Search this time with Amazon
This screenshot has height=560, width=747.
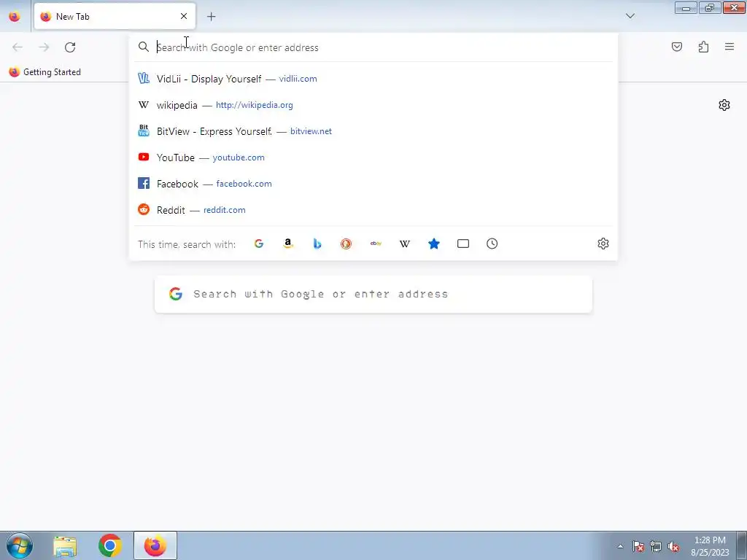[287, 244]
